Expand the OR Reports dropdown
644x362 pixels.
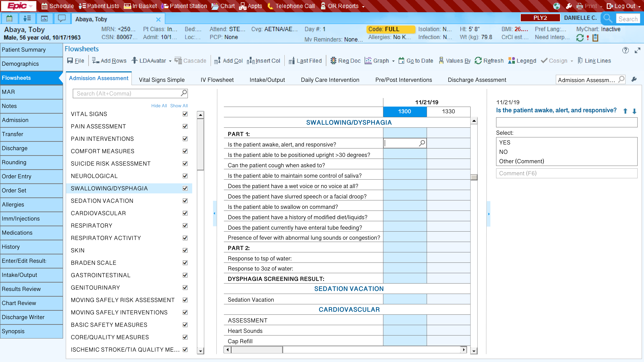363,7
